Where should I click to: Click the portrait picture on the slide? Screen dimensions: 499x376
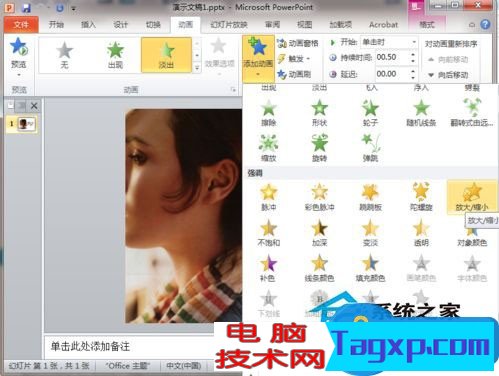point(184,216)
